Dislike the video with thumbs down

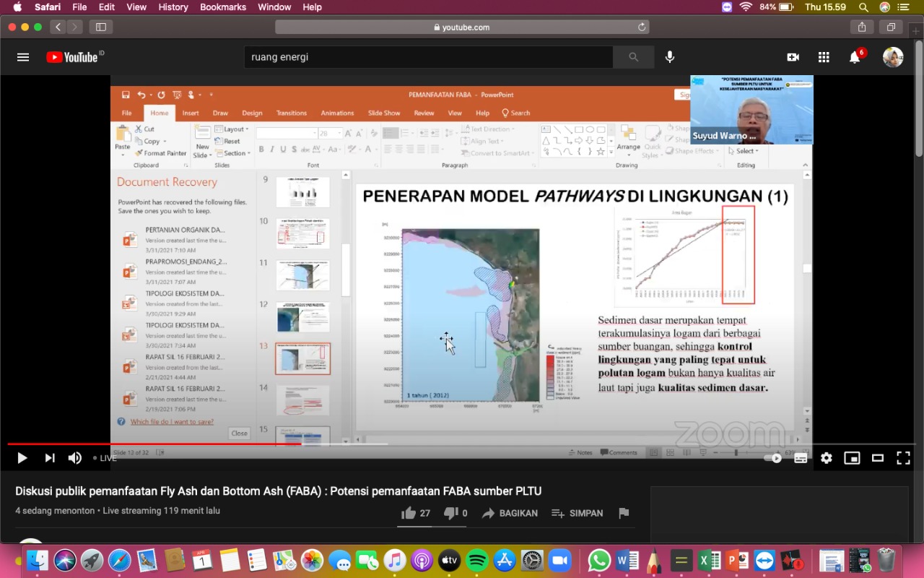tap(456, 513)
